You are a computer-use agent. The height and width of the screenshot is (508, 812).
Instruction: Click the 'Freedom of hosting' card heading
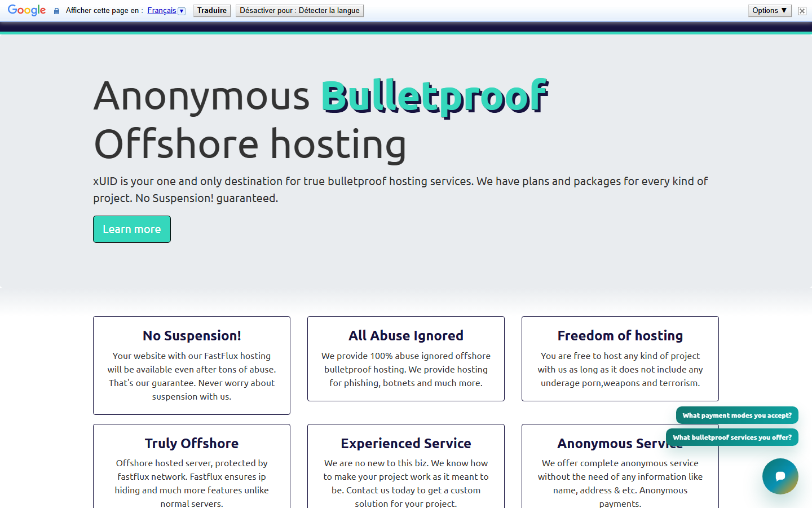coord(620,336)
